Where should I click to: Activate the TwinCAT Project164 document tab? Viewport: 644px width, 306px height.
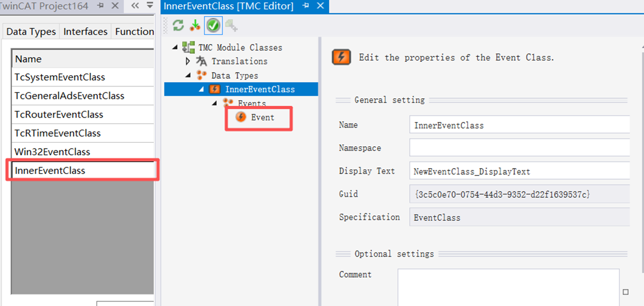45,6
